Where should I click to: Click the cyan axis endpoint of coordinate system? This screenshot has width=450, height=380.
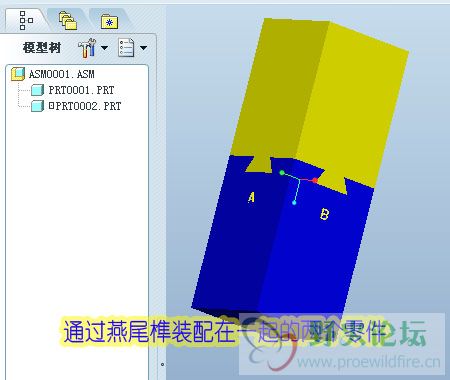tap(294, 203)
